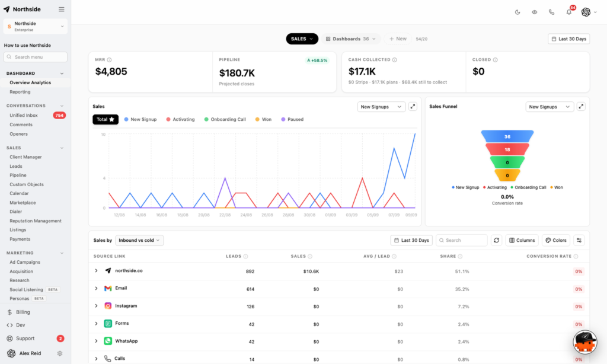The height and width of the screenshot is (364, 607).
Task: Click table Last 30 Days filter button
Action: pyautogui.click(x=411, y=240)
